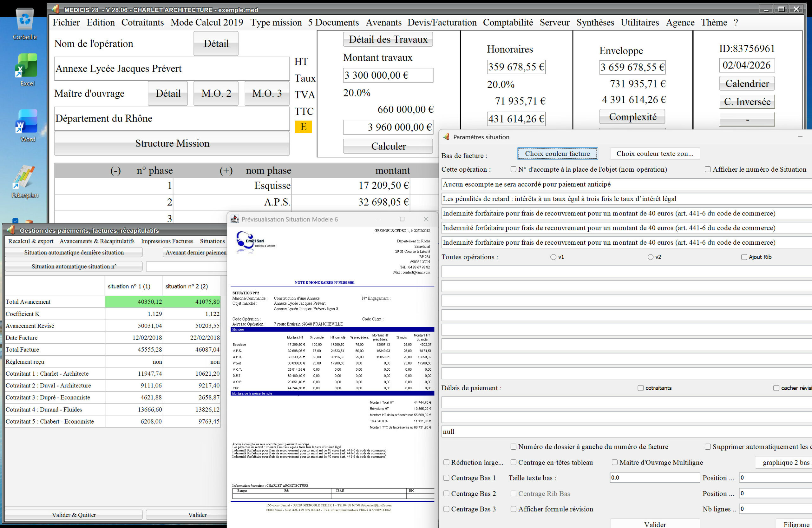Viewport: 812px width, 528px height.
Task: Click the Paramètres situation window icon
Action: pyautogui.click(x=446, y=137)
